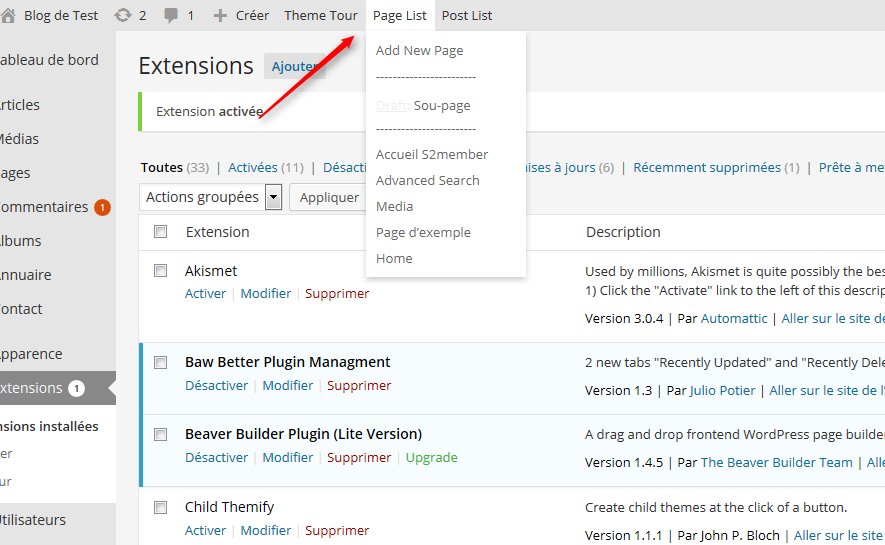Viewport: 885px width, 545px height.
Task: Open the updates refresh icon in admin bar
Action: (122, 15)
